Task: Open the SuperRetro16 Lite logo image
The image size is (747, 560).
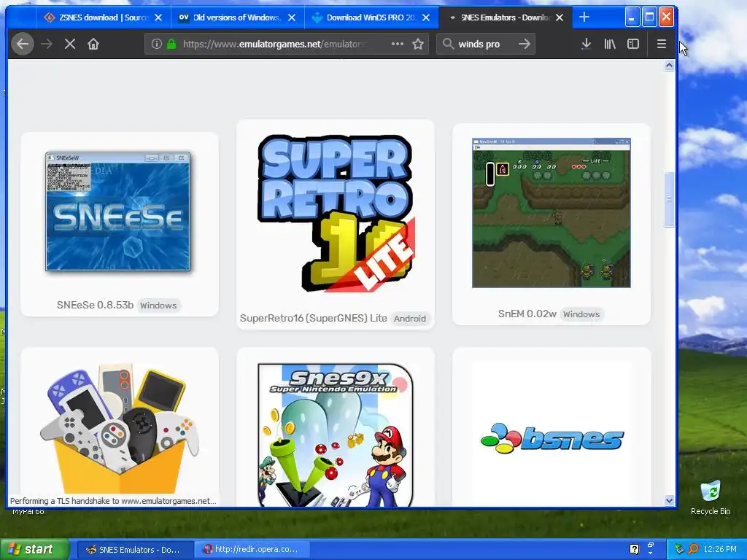Action: (x=336, y=213)
